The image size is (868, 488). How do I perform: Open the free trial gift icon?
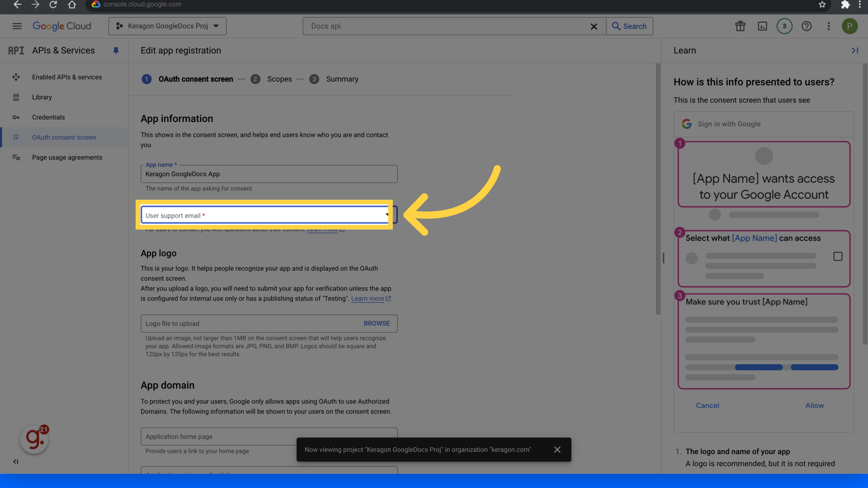[x=741, y=26]
